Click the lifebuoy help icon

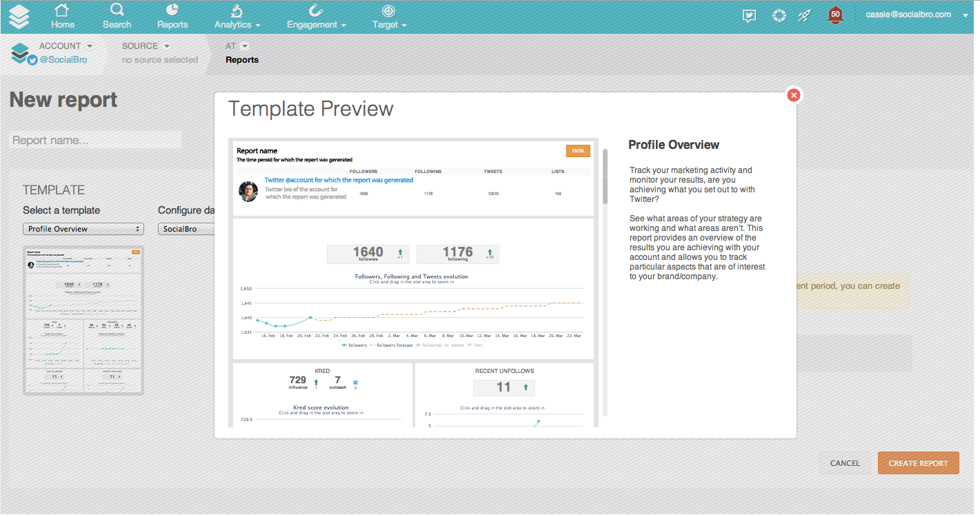click(x=779, y=15)
